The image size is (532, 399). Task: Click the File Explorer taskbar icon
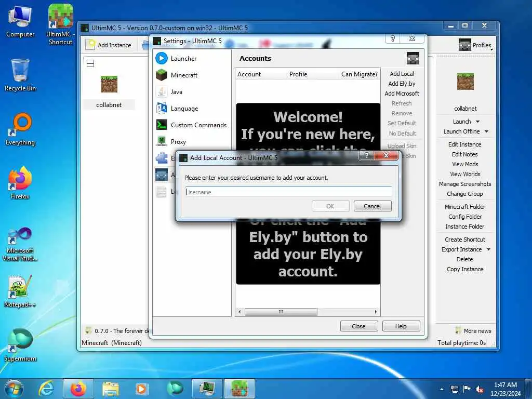(x=110, y=389)
